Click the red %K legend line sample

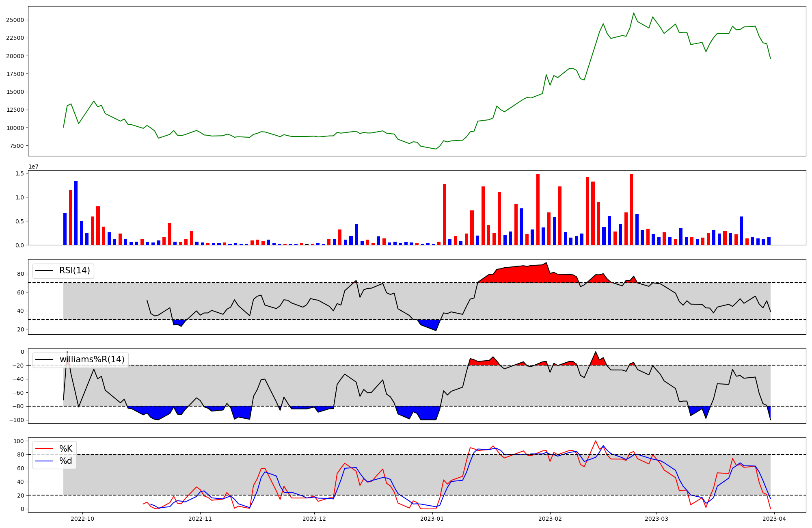tap(44, 449)
